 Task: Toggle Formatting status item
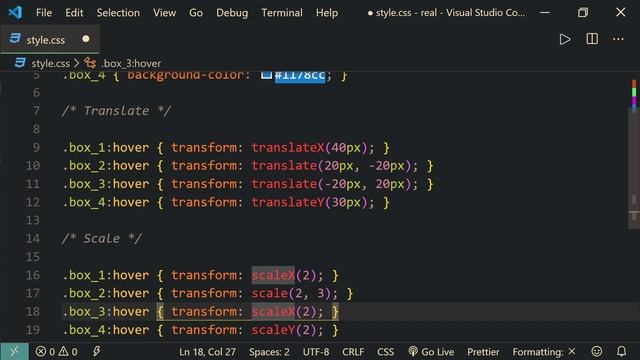pyautogui.click(x=544, y=352)
